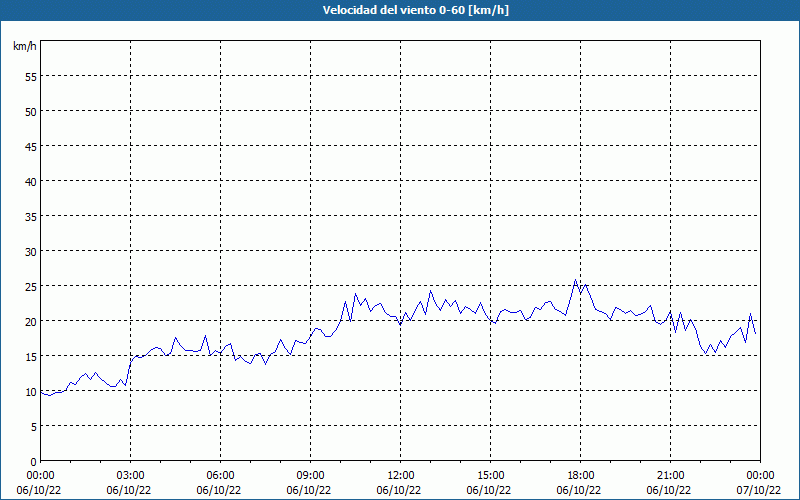Select the 55 value on the y-axis
This screenshot has height=500, width=800.
coord(31,77)
